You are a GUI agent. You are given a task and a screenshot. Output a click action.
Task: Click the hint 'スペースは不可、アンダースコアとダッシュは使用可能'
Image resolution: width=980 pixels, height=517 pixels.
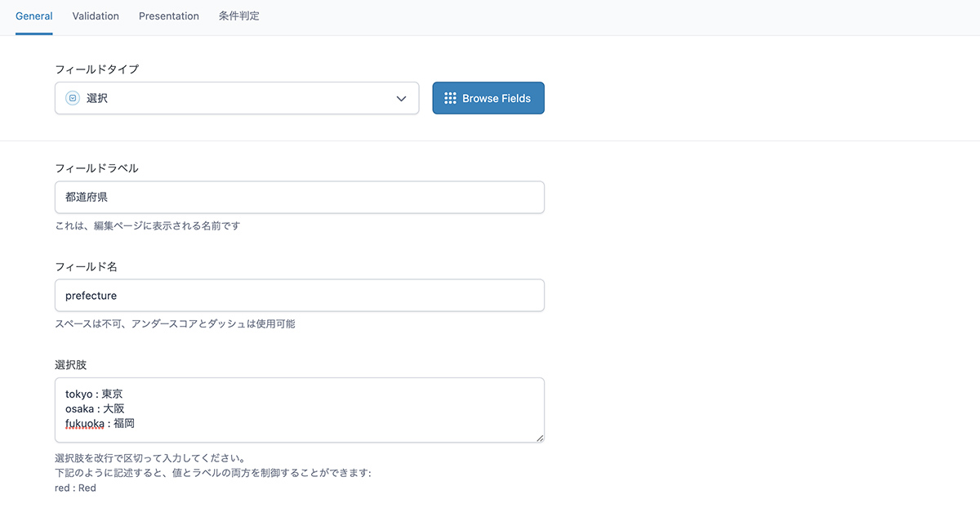(175, 323)
